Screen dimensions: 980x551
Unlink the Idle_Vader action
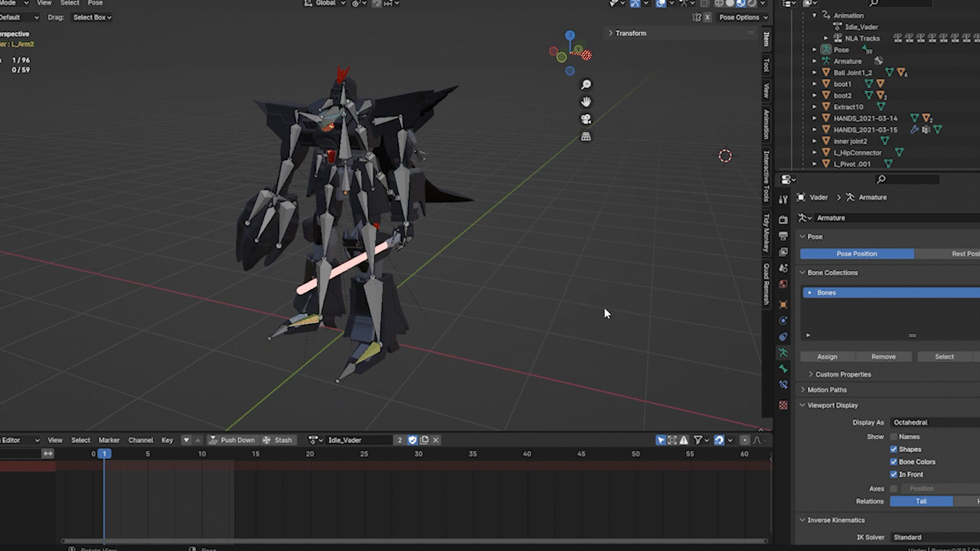click(x=436, y=440)
